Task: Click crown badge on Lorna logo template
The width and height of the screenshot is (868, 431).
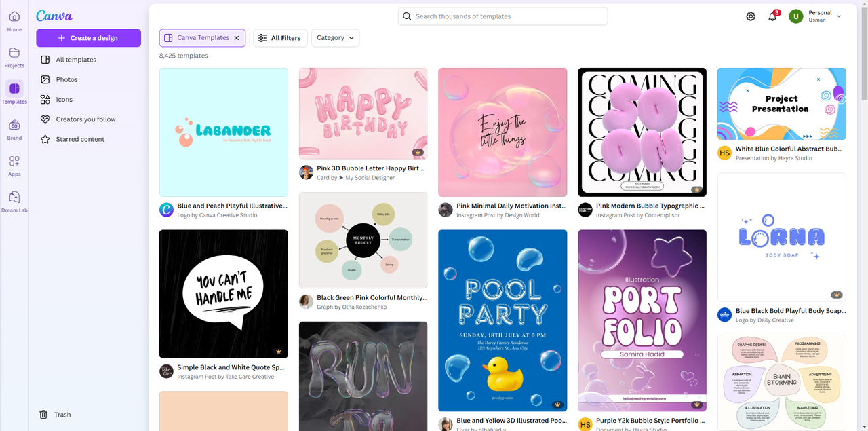Action: [x=837, y=295]
